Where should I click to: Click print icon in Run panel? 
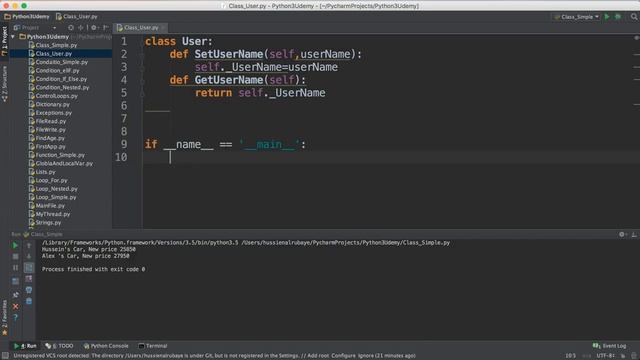pyautogui.click(x=29, y=290)
